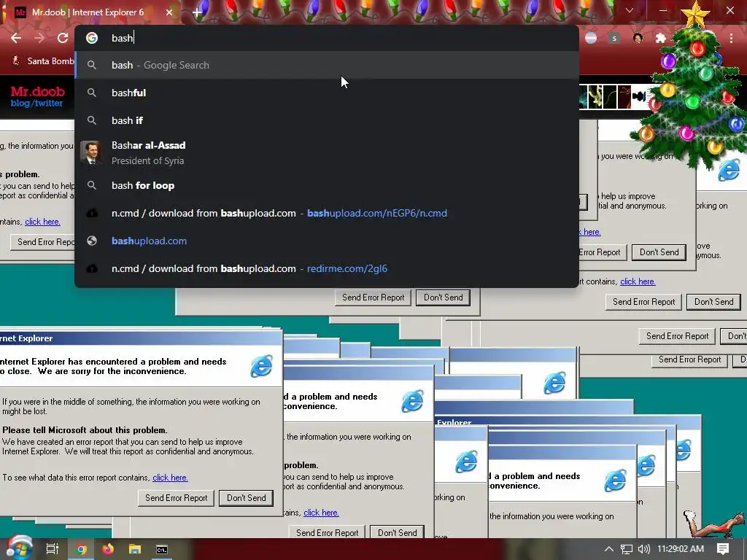747x560 pixels.
Task: Click the speaker thumbnail in Mr.doob header
Action: (639, 97)
